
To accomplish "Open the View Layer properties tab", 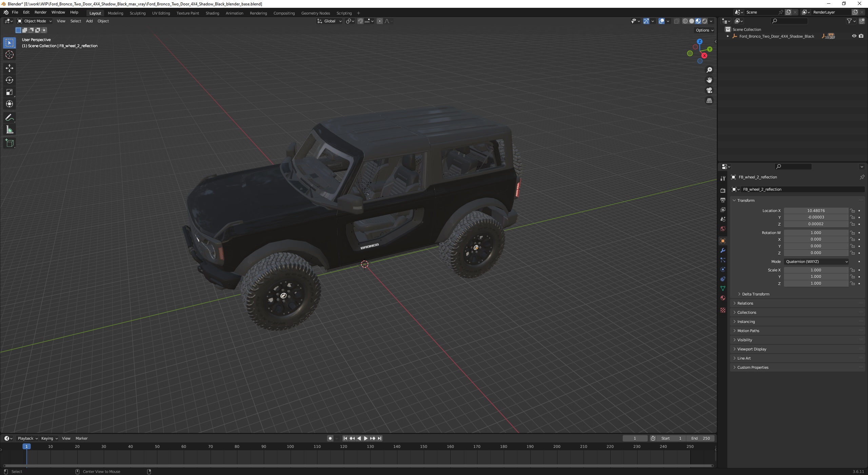I will coord(723,210).
